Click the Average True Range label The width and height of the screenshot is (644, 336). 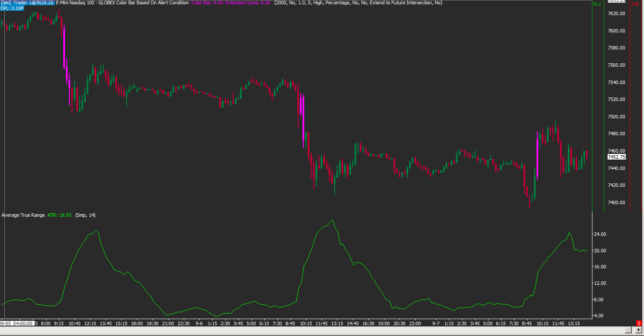point(23,215)
